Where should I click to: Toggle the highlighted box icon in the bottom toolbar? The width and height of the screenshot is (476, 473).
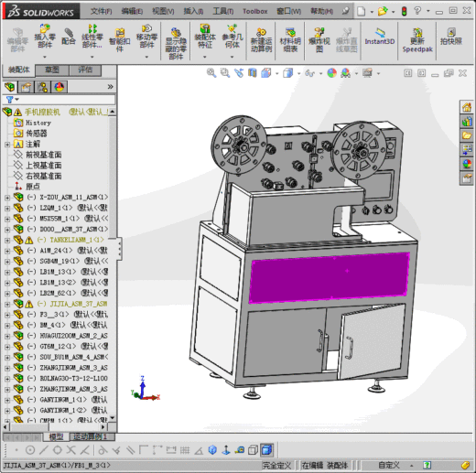267,450
